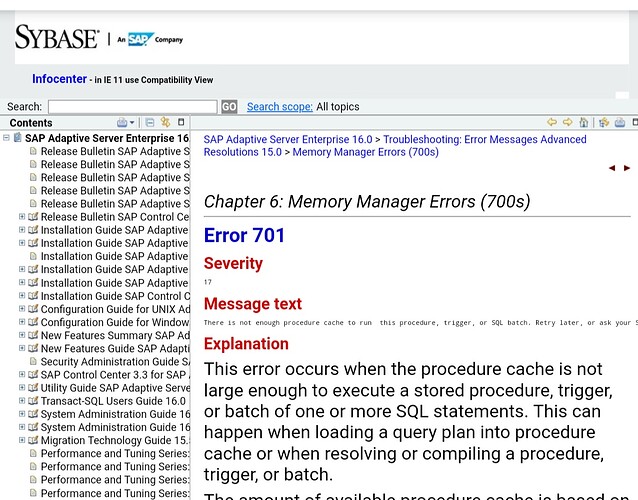Click page icon of Security Administration Guide

coord(33,361)
